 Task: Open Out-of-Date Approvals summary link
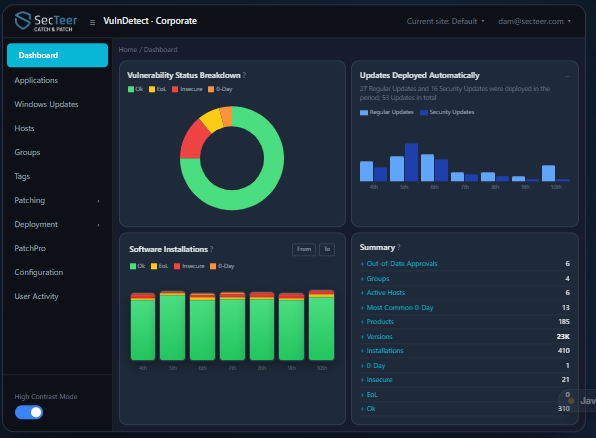(402, 263)
